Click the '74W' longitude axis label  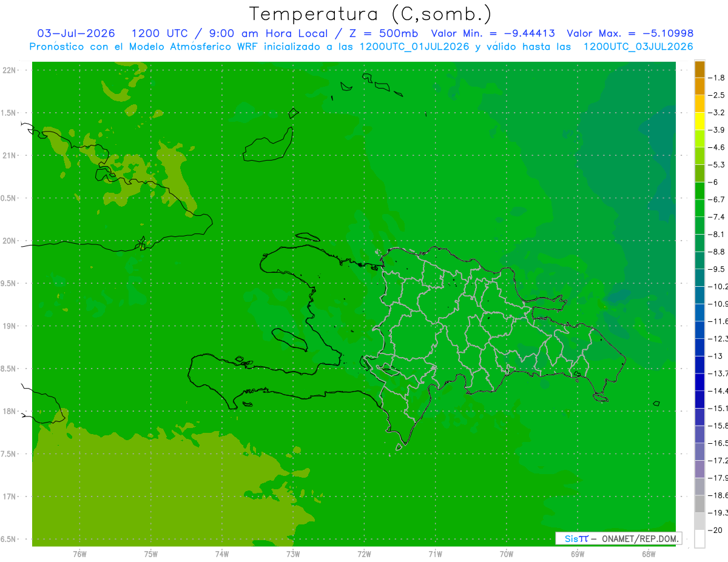222,554
